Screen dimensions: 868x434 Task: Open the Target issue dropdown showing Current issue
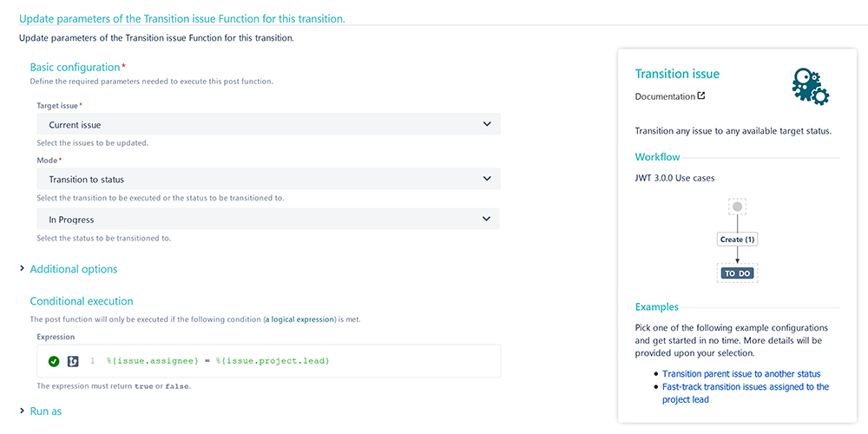click(x=268, y=124)
